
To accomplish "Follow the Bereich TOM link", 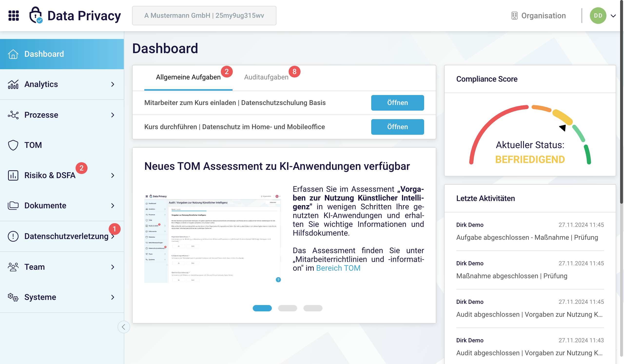I will (338, 268).
